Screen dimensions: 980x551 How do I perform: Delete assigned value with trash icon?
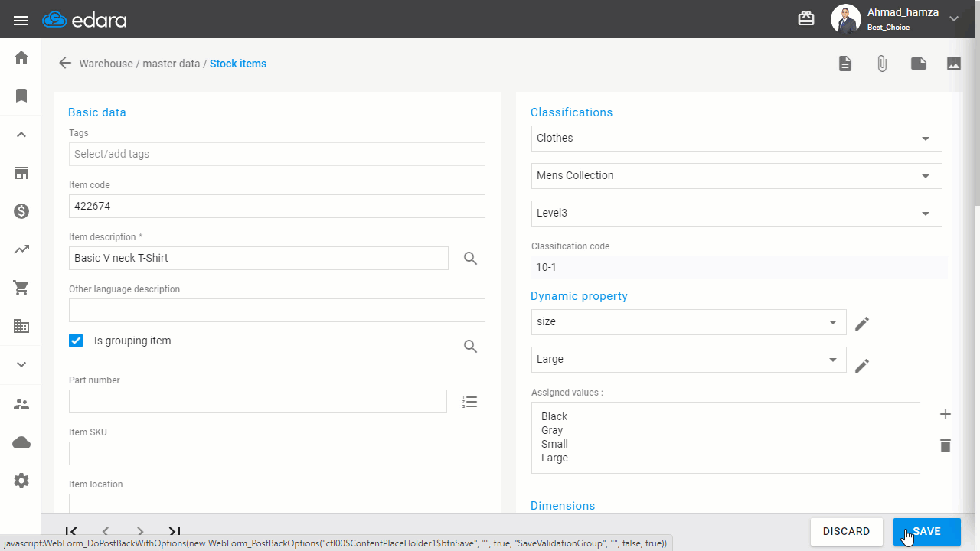[x=946, y=445]
